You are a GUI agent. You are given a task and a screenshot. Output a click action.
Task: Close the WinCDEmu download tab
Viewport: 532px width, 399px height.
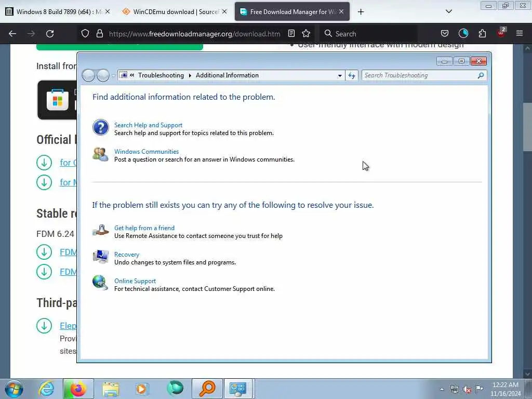coord(224,11)
